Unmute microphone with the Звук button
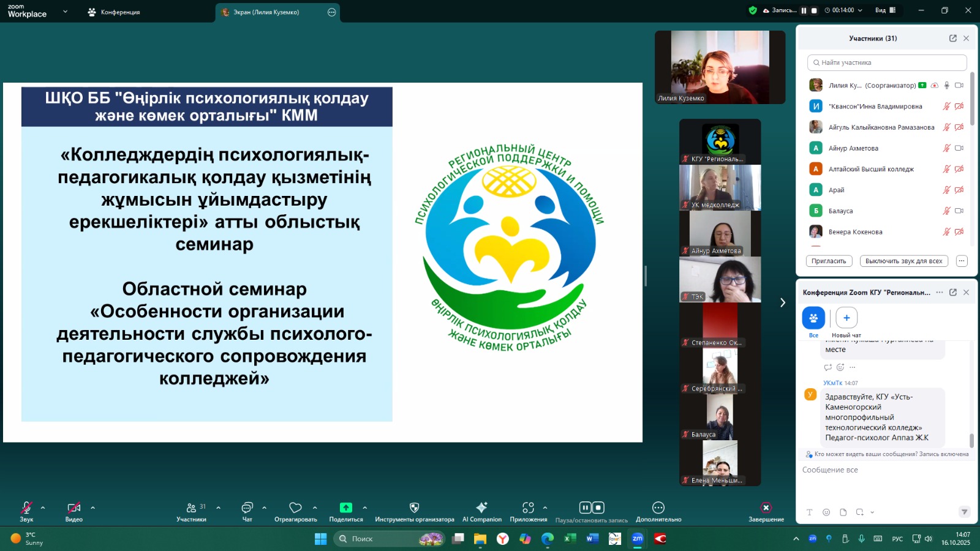This screenshot has width=980, height=551. [26, 508]
